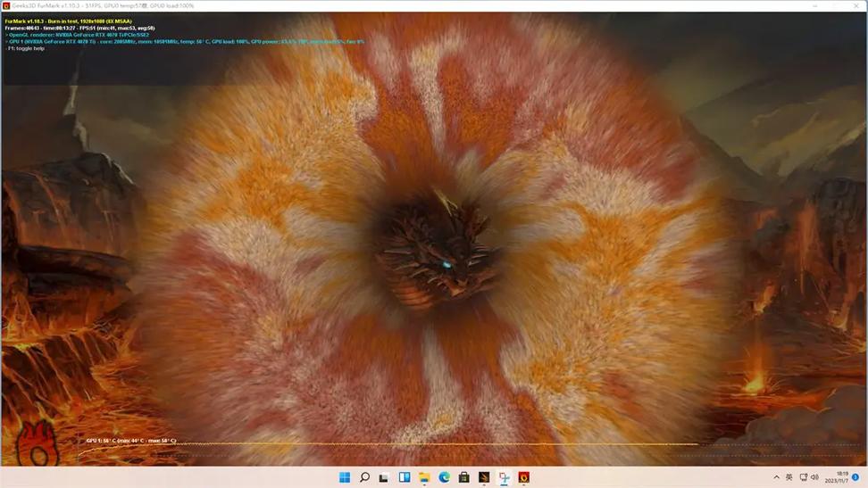Click the 'F1: toggle help' text
The width and height of the screenshot is (868, 488).
coord(25,49)
